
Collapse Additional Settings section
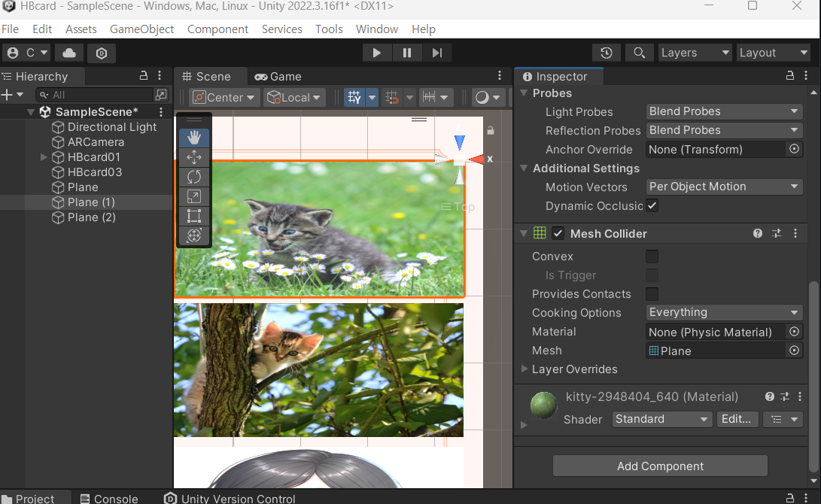tap(524, 169)
